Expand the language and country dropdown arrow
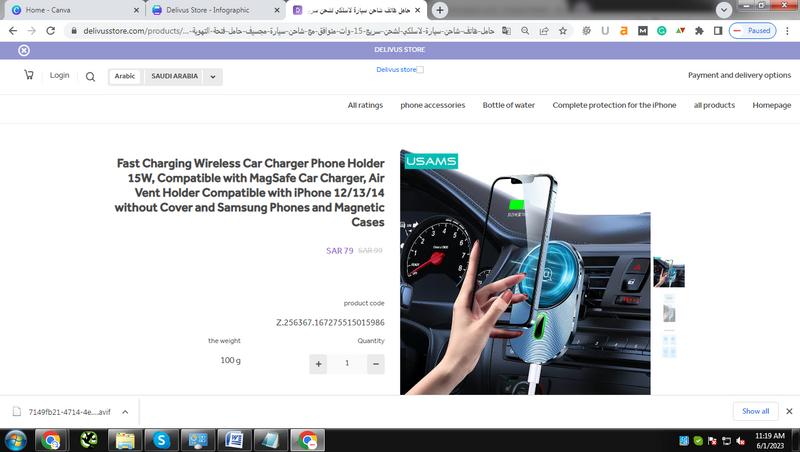800x452 pixels. click(x=213, y=77)
